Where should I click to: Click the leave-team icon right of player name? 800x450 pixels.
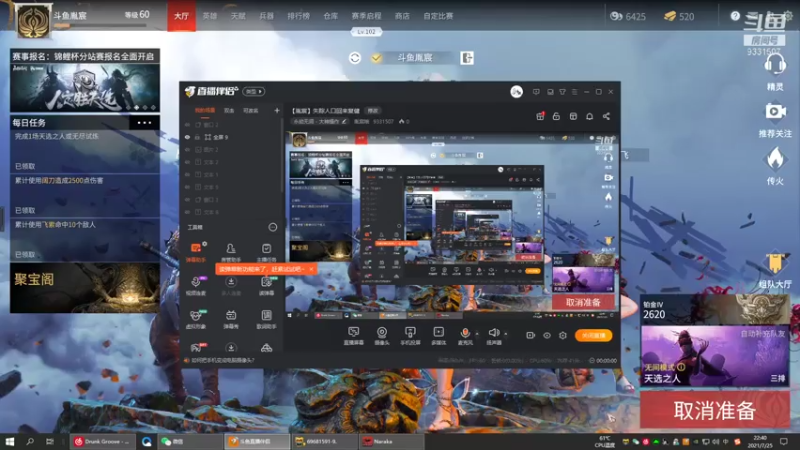(467, 58)
